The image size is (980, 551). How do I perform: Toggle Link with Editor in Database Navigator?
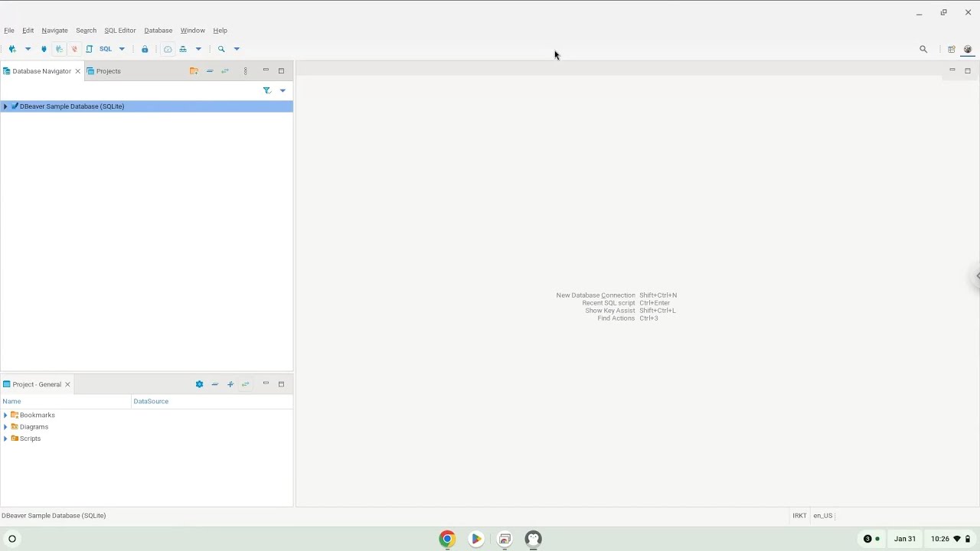(x=224, y=71)
